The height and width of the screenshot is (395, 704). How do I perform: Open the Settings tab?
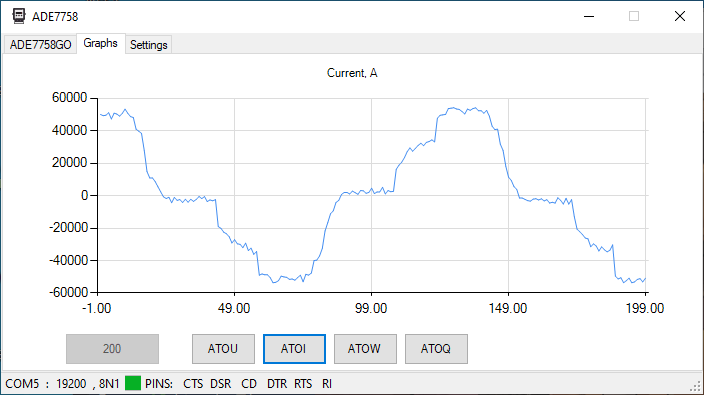point(149,45)
